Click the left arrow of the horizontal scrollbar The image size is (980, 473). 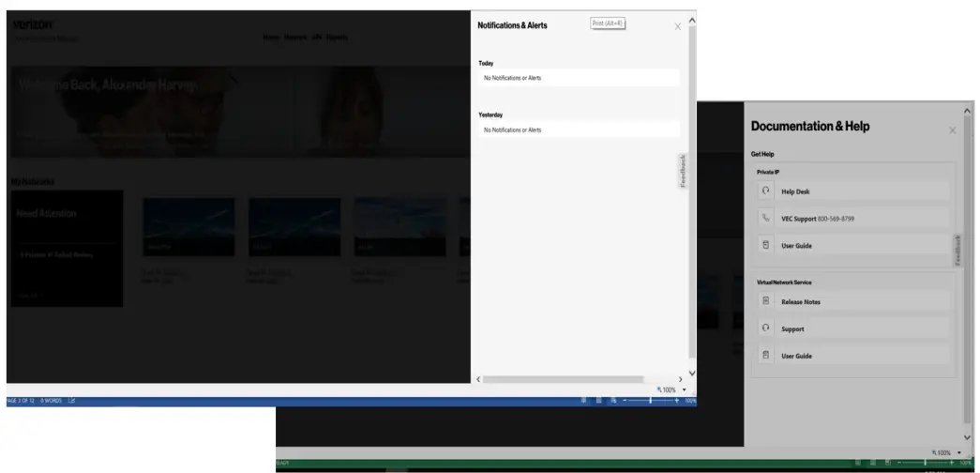click(478, 379)
